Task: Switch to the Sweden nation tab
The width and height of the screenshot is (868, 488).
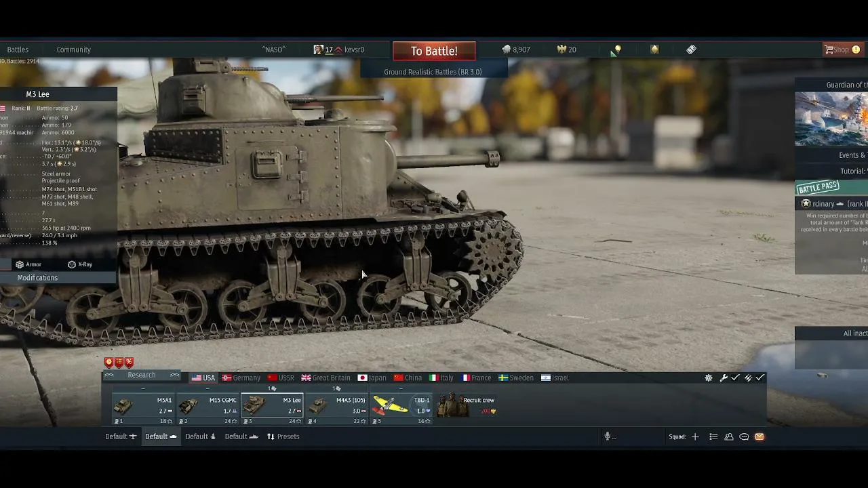Action: [515, 378]
